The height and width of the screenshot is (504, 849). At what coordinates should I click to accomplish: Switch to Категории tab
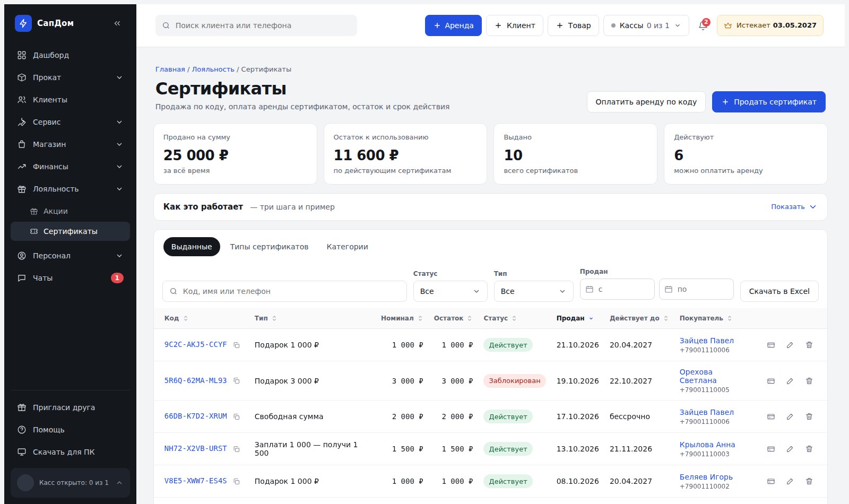pos(347,247)
